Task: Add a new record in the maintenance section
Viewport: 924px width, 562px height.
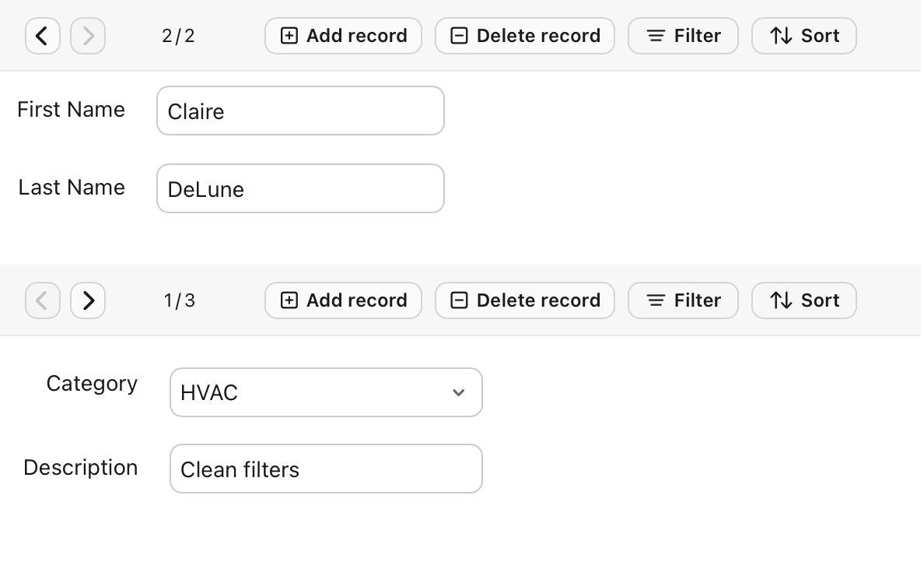Action: coord(343,300)
